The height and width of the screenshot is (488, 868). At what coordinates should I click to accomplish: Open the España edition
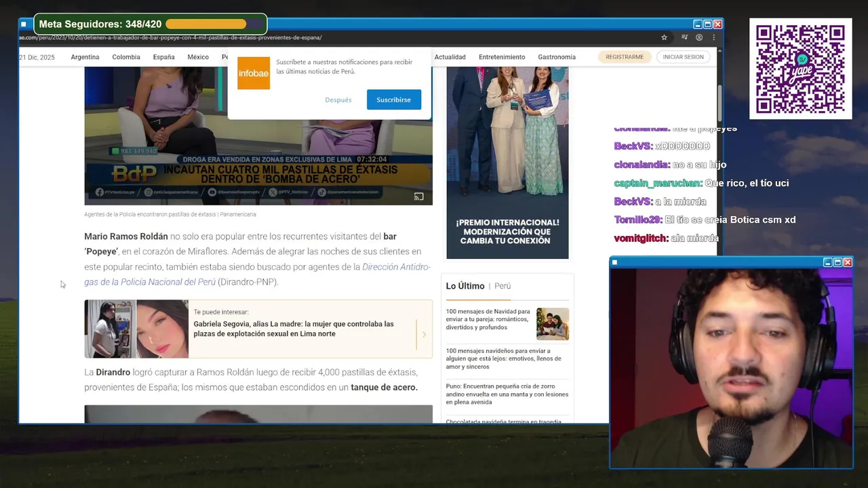coord(163,57)
